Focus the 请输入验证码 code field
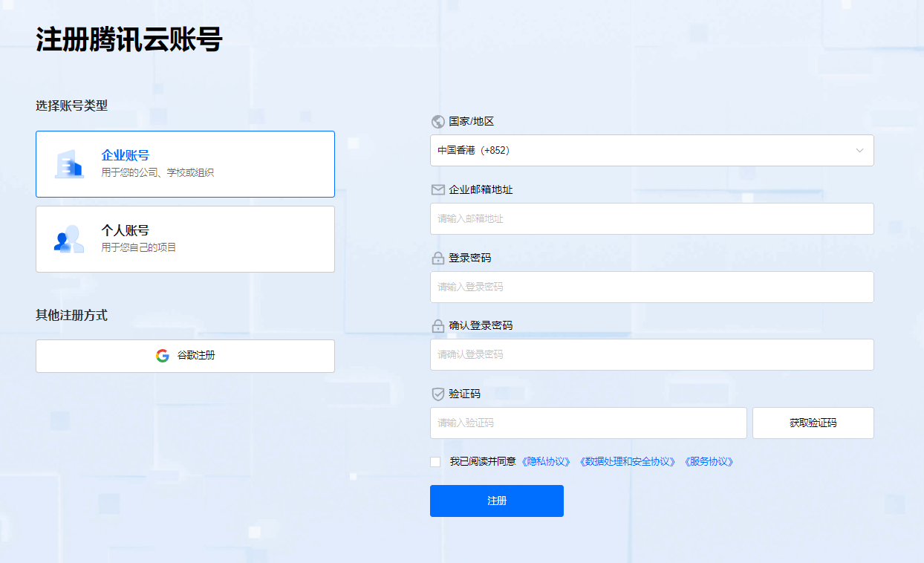The height and width of the screenshot is (563, 924). click(x=588, y=423)
